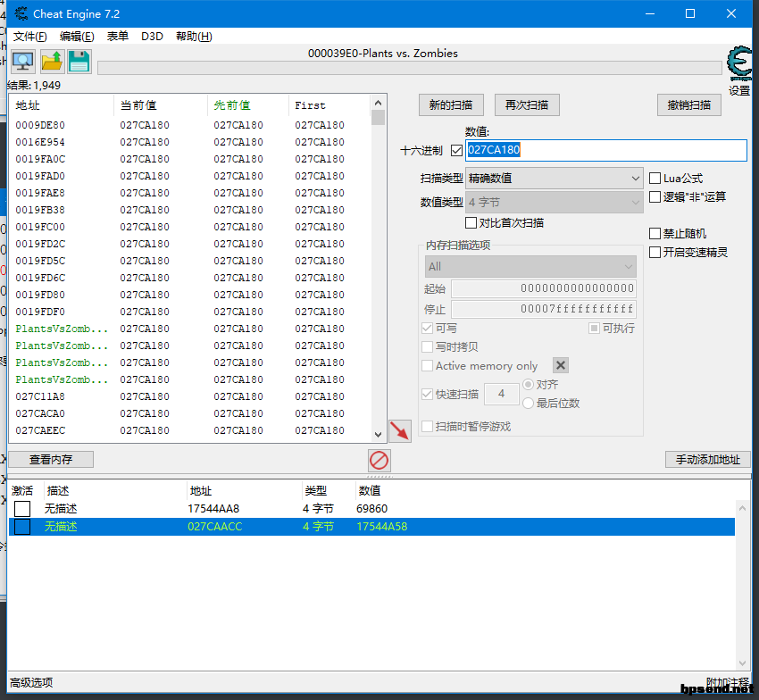Click the 查看内存 button
759x700 pixels.
(x=51, y=460)
